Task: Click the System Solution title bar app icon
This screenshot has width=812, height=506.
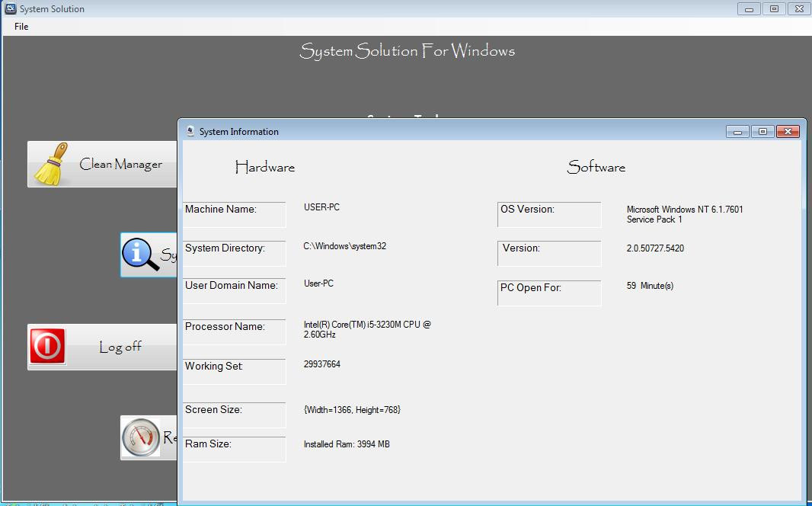Action: [x=11, y=8]
